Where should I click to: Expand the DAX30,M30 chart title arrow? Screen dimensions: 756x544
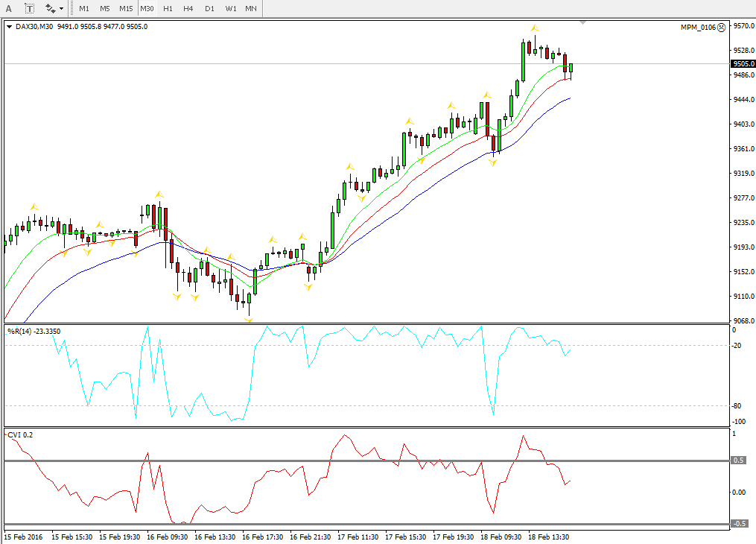click(x=9, y=27)
